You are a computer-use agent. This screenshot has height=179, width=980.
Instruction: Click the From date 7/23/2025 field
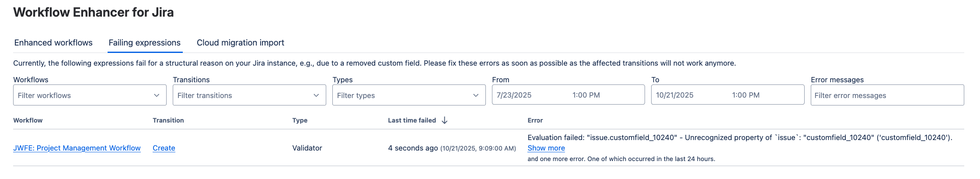(514, 95)
